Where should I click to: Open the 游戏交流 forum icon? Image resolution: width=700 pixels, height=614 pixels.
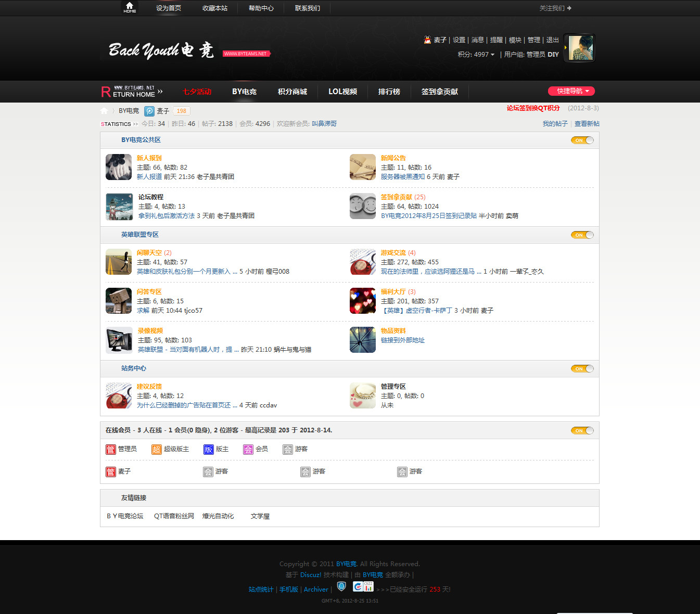(x=363, y=262)
